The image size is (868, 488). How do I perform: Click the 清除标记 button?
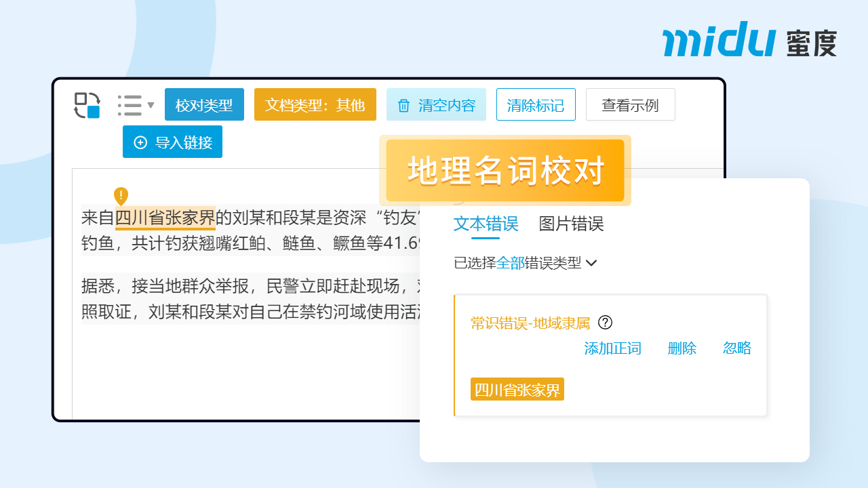click(x=535, y=105)
